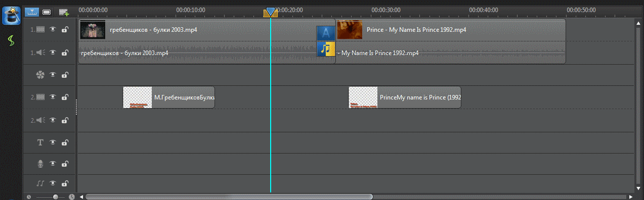
Task: Select the audio transition music-note icon
Action: pos(326,49)
